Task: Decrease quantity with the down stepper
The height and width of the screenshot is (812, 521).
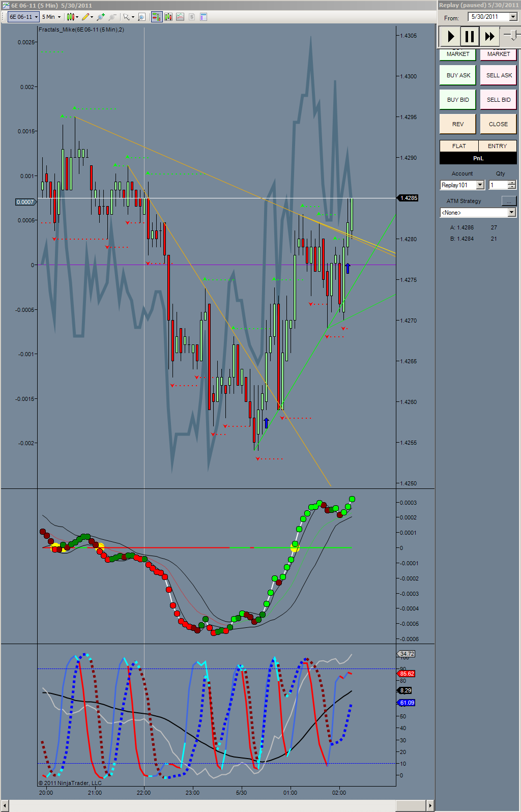Action: [x=512, y=187]
